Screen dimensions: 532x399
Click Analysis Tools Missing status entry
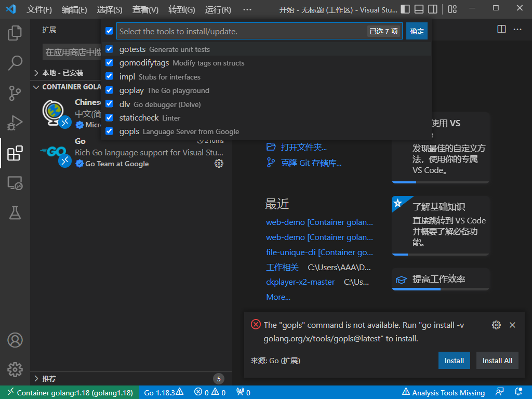(444, 393)
